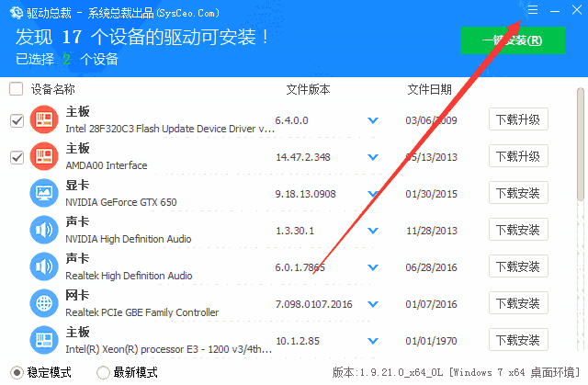Click 下载安装 for NVIDIA GeForce GTX 650
The height and width of the screenshot is (385, 588).
click(x=518, y=193)
